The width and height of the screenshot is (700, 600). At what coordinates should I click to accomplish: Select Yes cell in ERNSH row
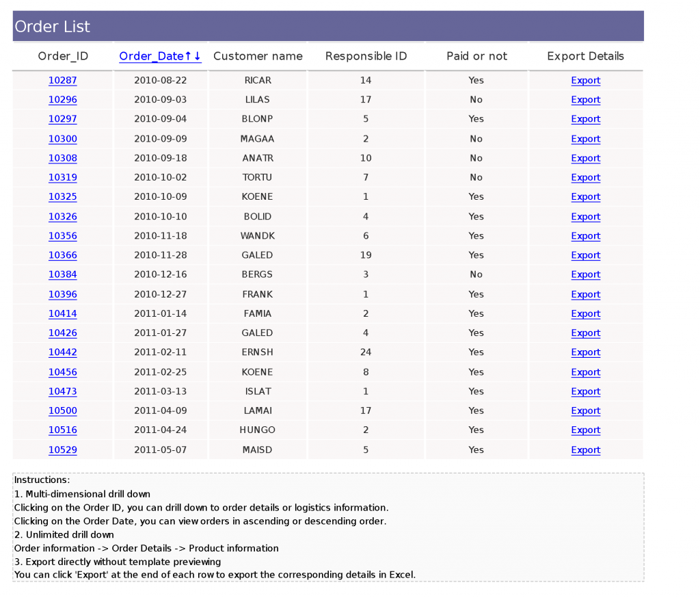point(476,352)
